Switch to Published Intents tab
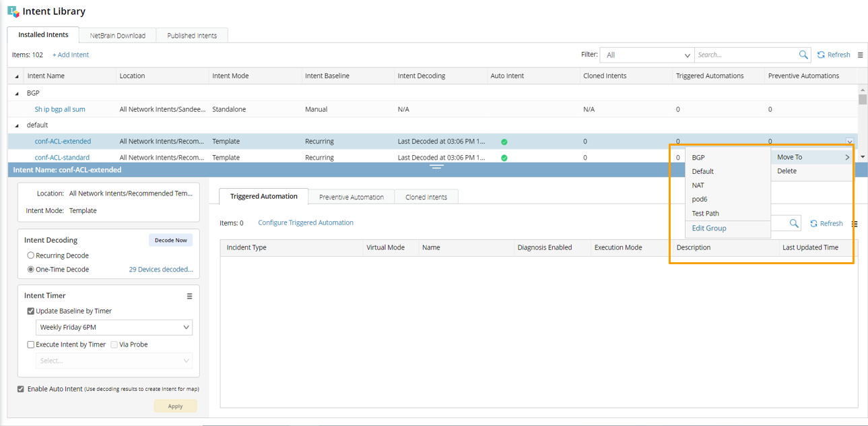 point(192,35)
